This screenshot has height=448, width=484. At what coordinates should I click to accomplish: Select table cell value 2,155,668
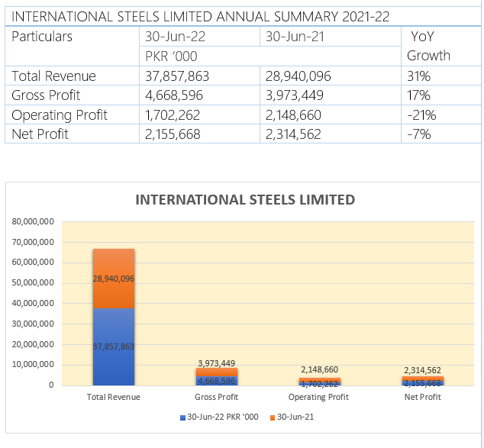click(x=173, y=134)
